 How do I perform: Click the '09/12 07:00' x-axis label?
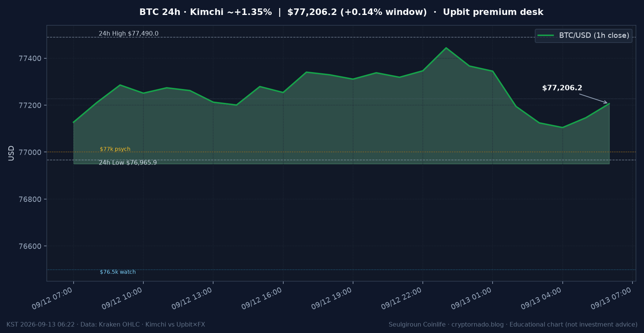click(x=52, y=298)
